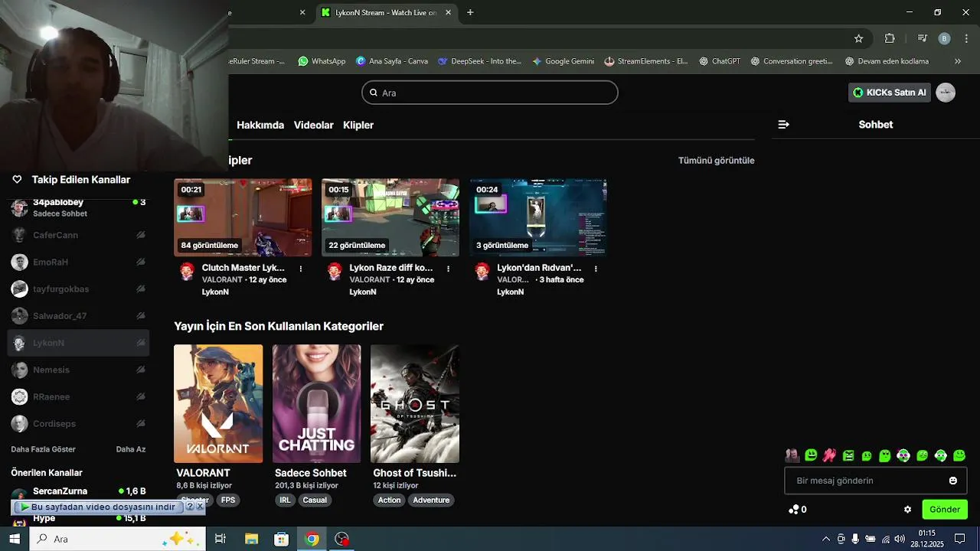Select the LykonN Stream browser tab
Viewport: 980px width, 551px height.
point(387,12)
